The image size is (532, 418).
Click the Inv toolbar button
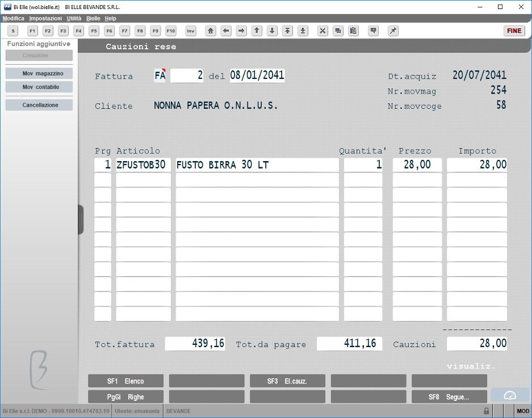[x=191, y=31]
